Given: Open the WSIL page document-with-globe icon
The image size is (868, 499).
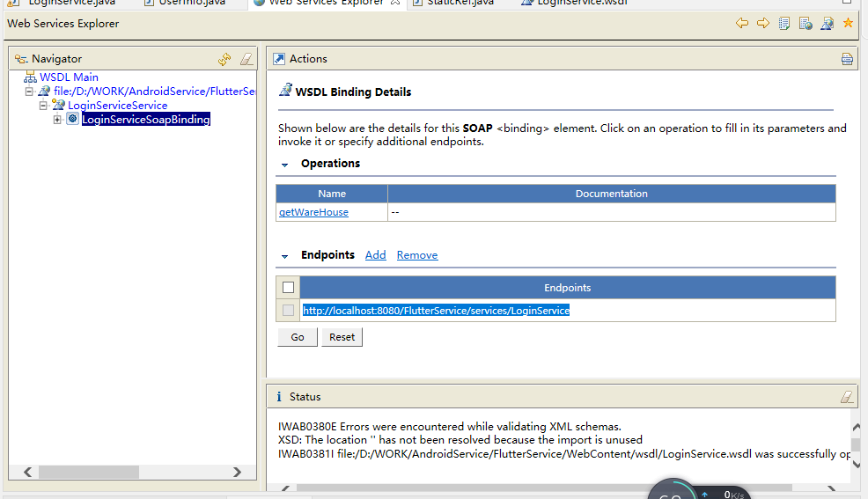Looking at the screenshot, I should tap(805, 23).
